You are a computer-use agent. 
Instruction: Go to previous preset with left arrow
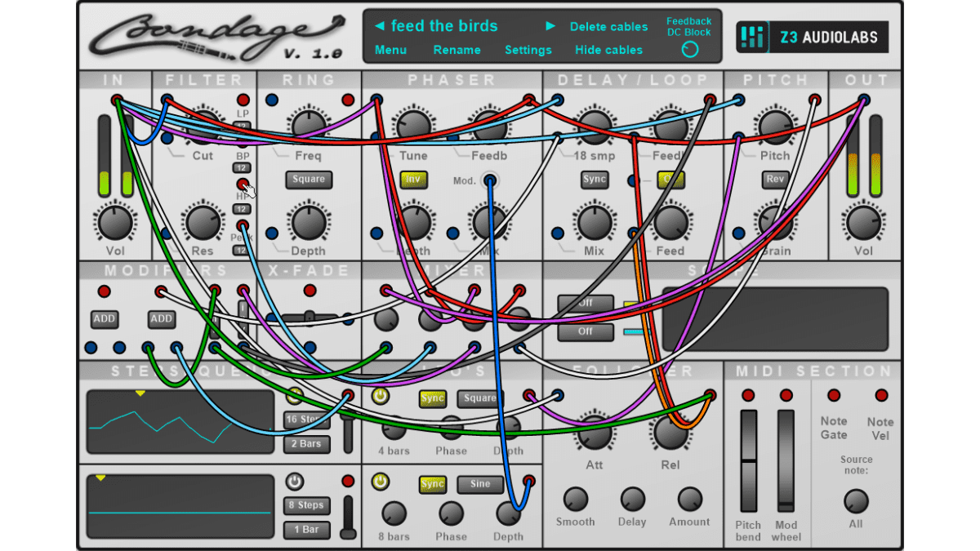[x=379, y=26]
